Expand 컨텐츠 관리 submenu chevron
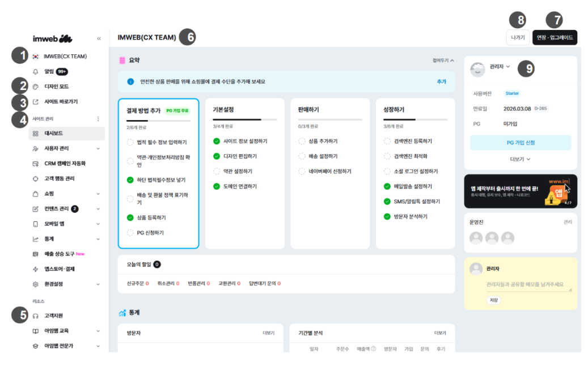Viewport: 588px width, 367px height. click(x=98, y=209)
